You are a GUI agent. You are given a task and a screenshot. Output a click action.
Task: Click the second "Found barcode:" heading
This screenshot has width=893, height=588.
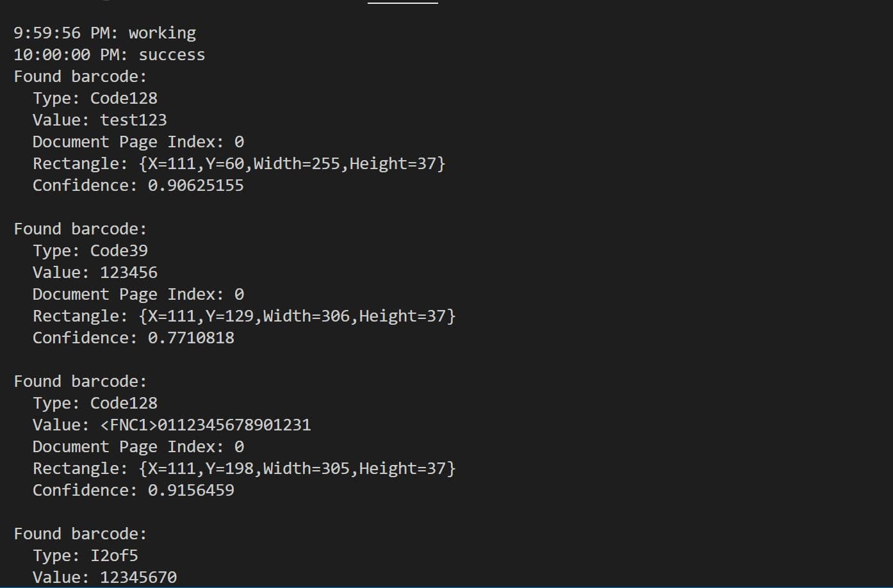click(80, 229)
